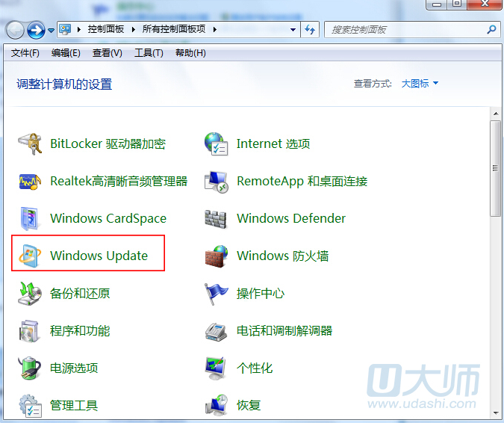The width and height of the screenshot is (504, 423).
Task: Open the Windows Update icon
Action: click(29, 256)
